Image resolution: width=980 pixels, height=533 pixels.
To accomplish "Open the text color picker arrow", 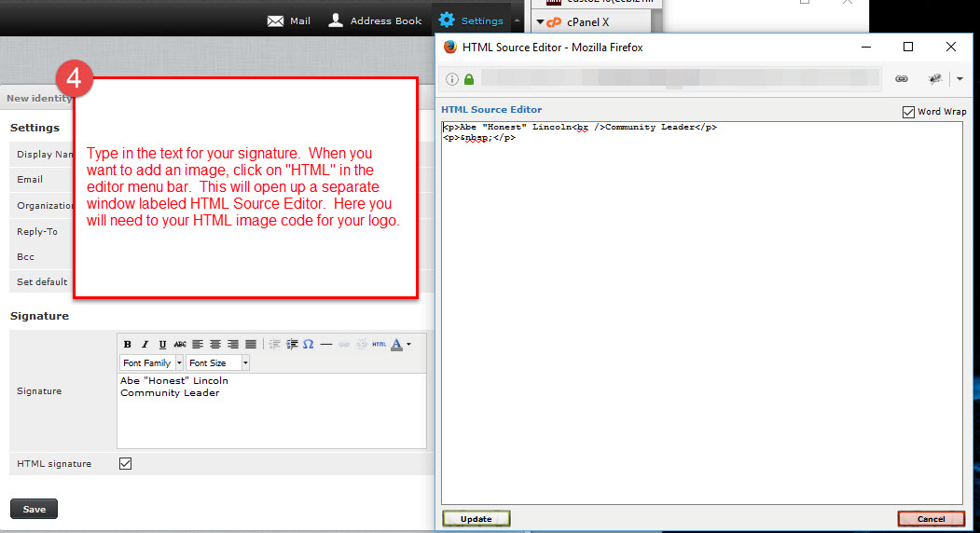I will 408,345.
